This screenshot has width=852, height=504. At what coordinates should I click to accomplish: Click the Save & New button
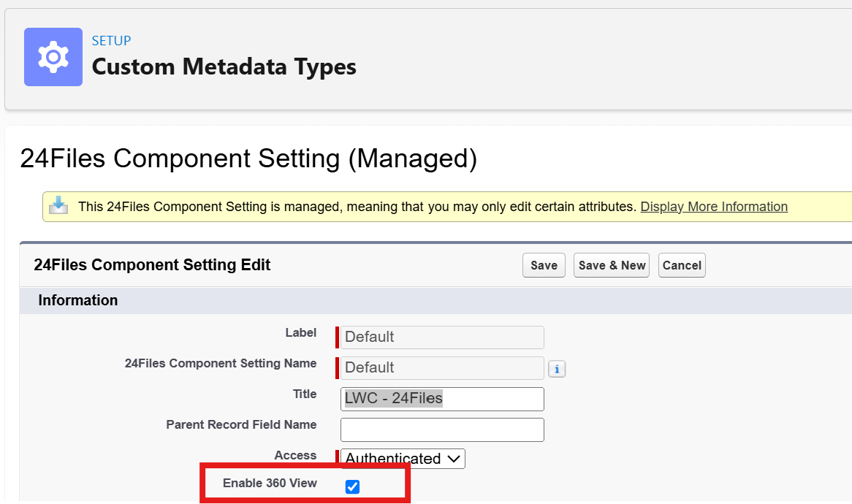612,265
